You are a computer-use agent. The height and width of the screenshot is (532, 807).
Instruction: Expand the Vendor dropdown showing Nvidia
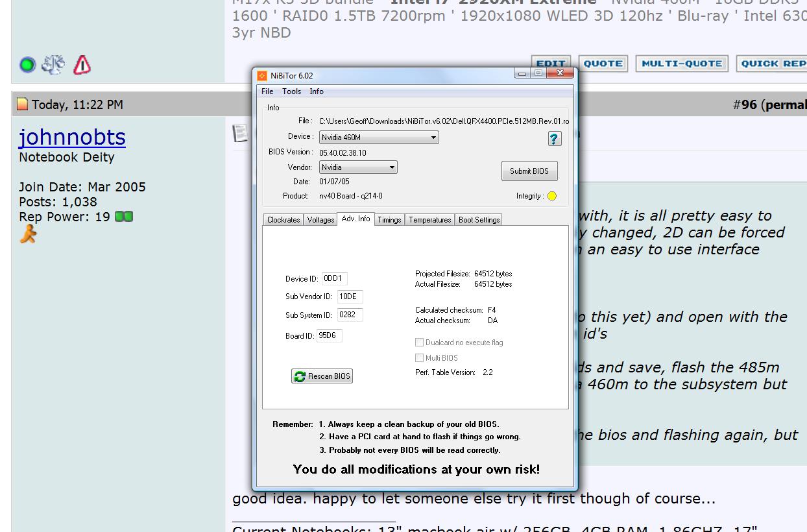point(358,167)
